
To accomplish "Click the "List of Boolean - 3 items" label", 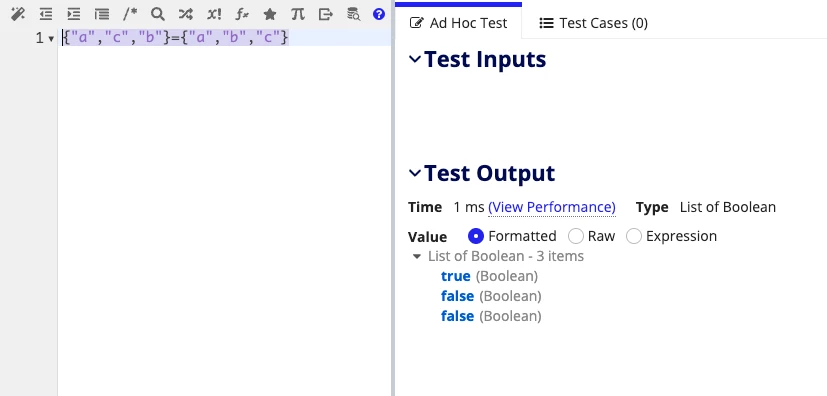I will [506, 257].
